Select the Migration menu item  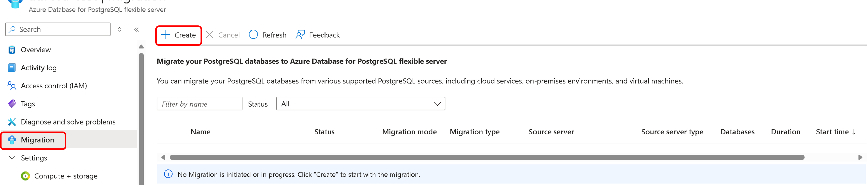point(37,140)
